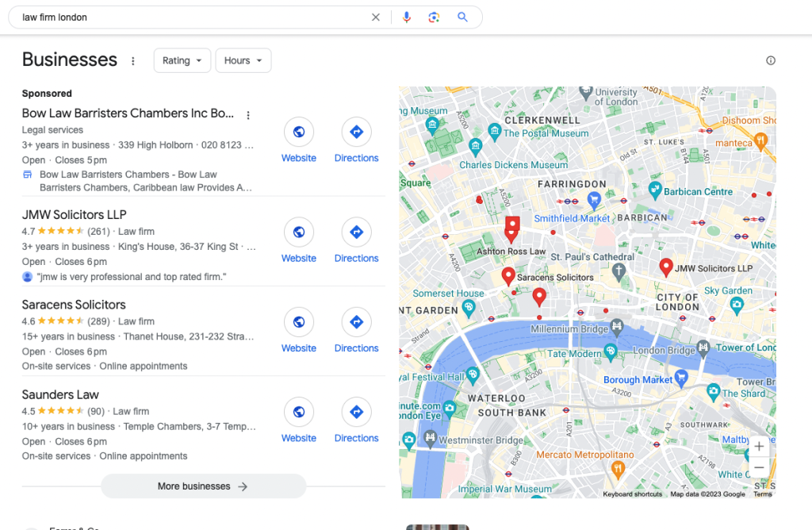
Task: Click the Sky Garden map marker
Action: (x=737, y=305)
